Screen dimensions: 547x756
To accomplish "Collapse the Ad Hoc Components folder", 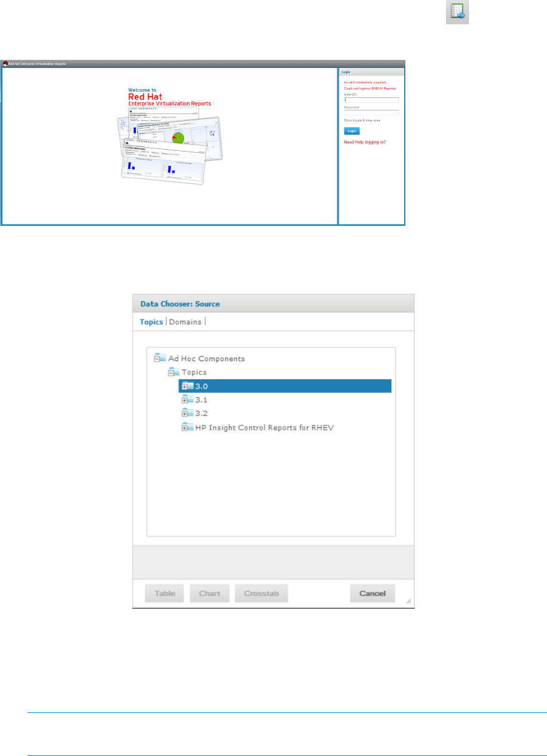I will (157, 359).
